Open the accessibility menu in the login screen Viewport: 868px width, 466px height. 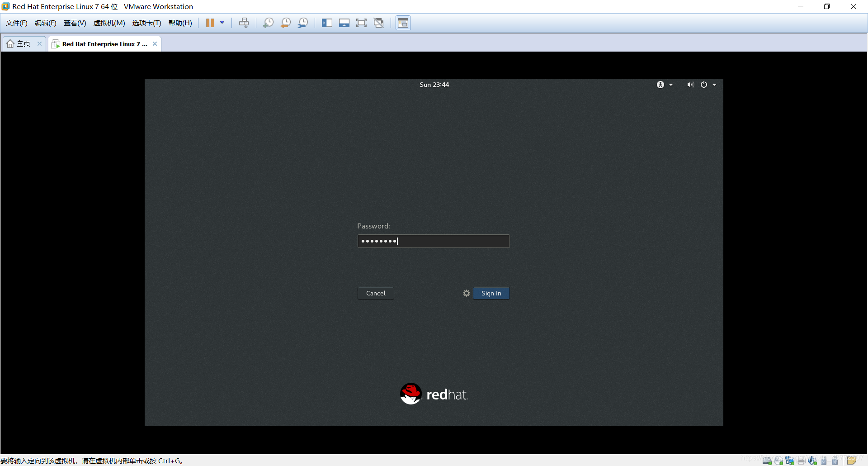pos(665,85)
